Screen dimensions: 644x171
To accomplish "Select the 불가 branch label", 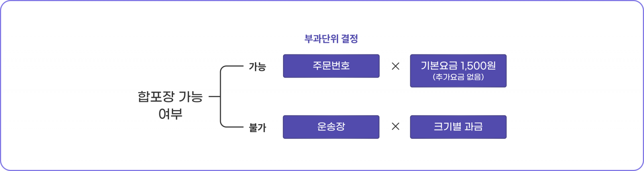I will coord(257,127).
